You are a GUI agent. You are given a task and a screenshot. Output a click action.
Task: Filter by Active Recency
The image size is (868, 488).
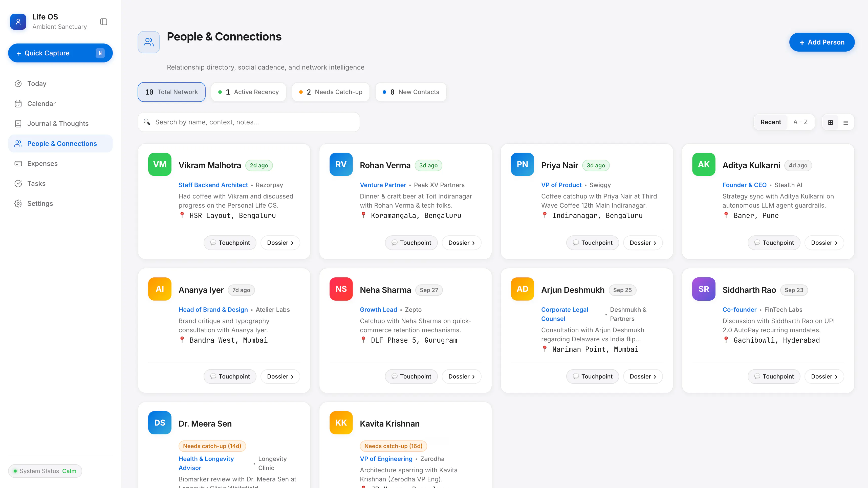point(249,92)
